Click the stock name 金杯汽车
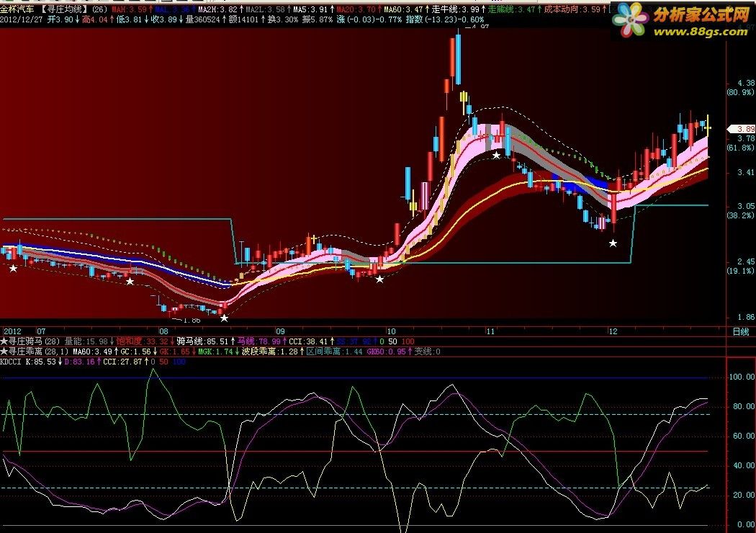The width and height of the screenshot is (756, 533). coord(17,9)
